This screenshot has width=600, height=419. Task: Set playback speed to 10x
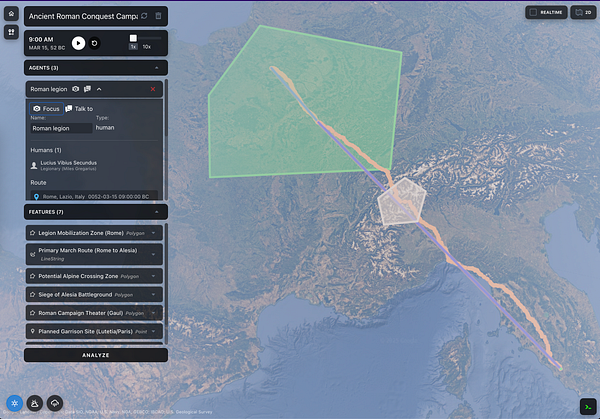(x=147, y=47)
